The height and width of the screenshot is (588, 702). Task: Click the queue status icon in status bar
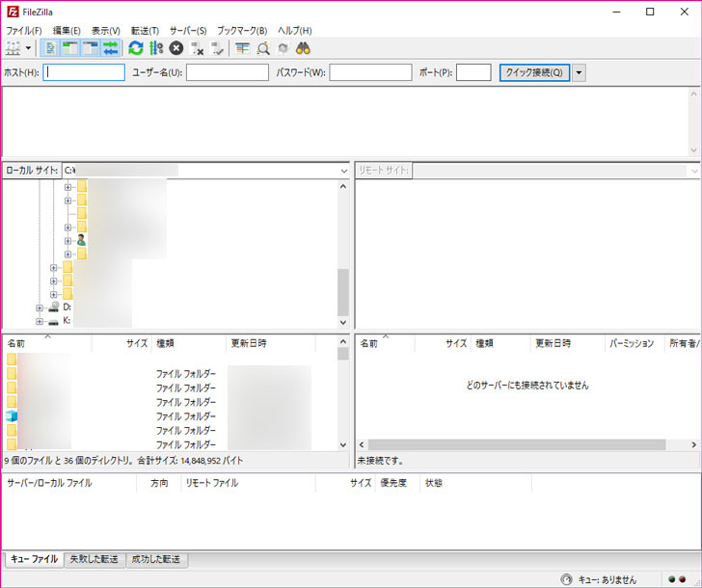pyautogui.click(x=566, y=579)
